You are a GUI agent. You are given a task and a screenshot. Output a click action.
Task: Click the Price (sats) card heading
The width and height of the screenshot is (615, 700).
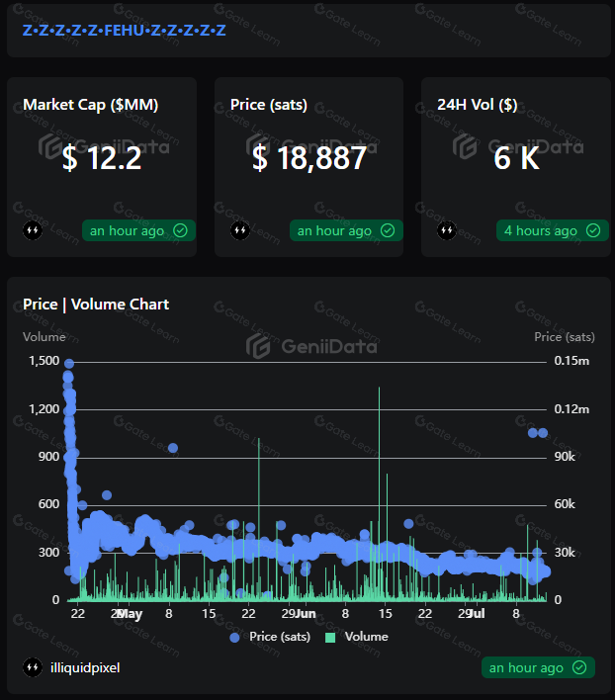coord(269,105)
